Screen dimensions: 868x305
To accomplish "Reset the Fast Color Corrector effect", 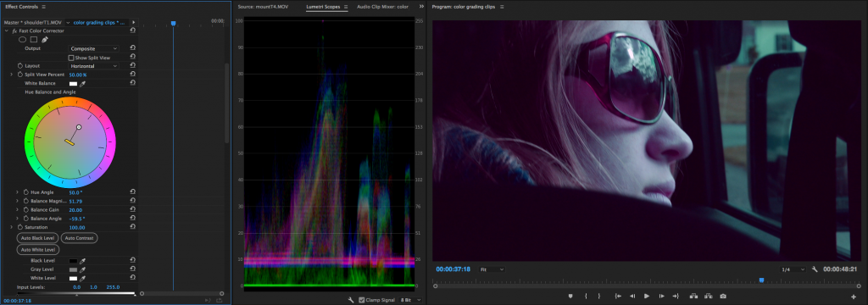I will point(133,31).
